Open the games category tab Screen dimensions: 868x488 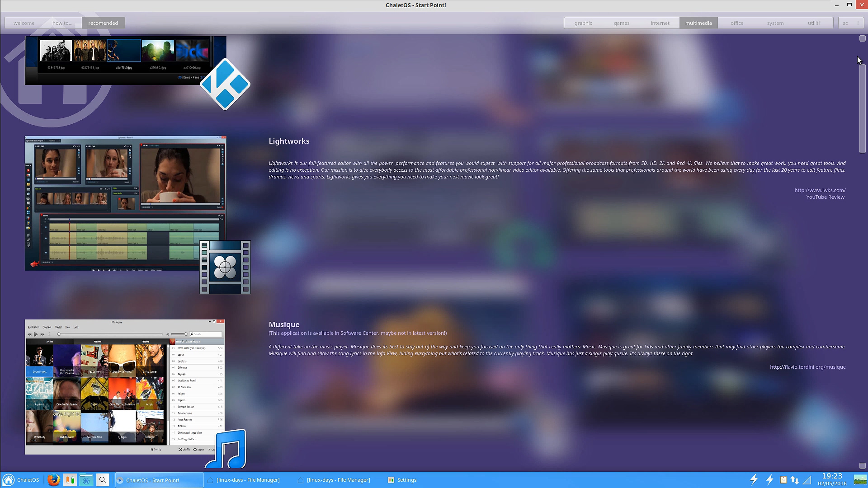(622, 23)
